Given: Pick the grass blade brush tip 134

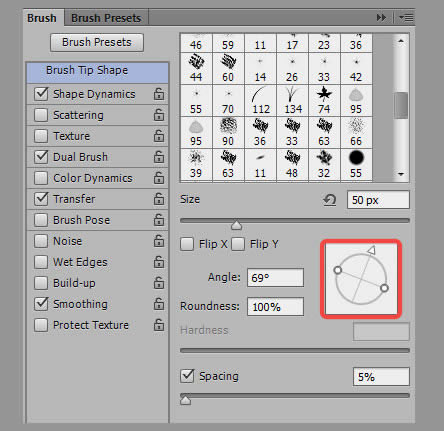Looking at the screenshot, I should click(292, 100).
